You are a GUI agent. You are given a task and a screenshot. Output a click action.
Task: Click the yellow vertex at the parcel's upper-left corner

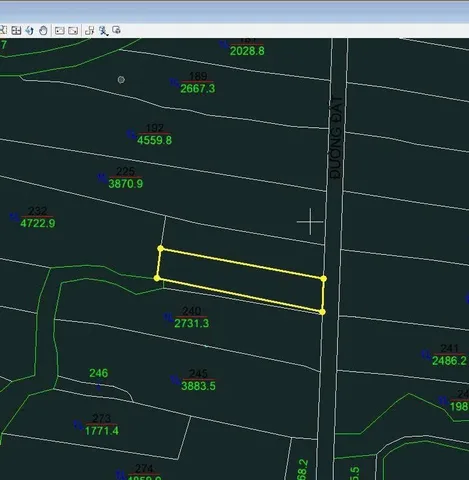(160, 249)
